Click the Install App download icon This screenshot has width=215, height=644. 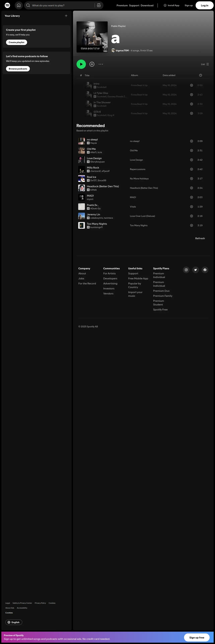[x=165, y=5]
